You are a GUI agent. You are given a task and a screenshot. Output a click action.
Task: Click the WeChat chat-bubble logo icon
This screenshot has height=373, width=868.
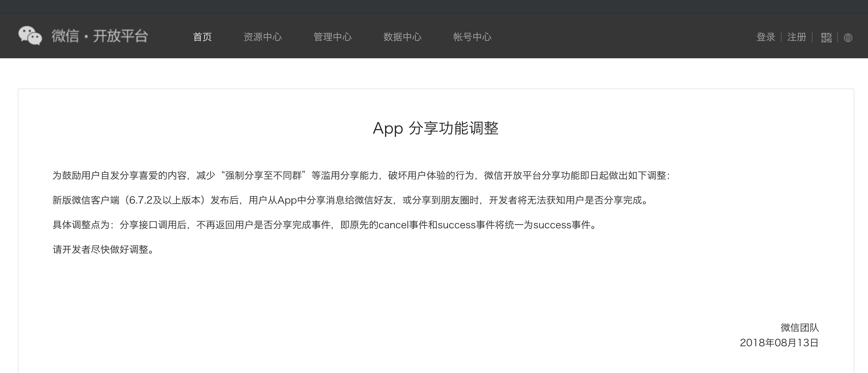pos(30,36)
